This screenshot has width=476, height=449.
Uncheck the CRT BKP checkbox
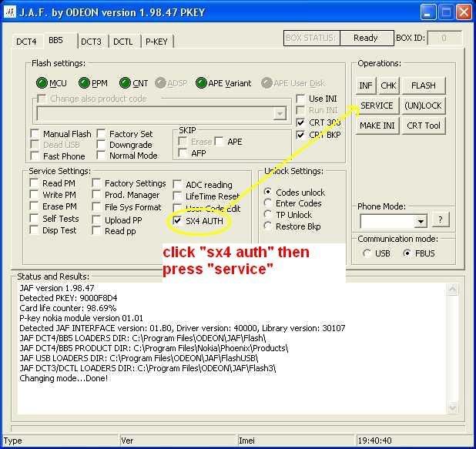click(300, 135)
